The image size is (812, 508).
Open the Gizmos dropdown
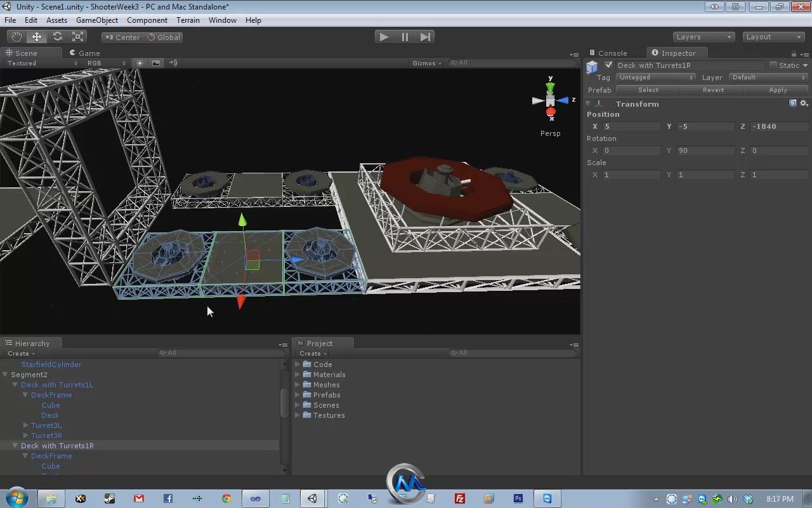(427, 63)
